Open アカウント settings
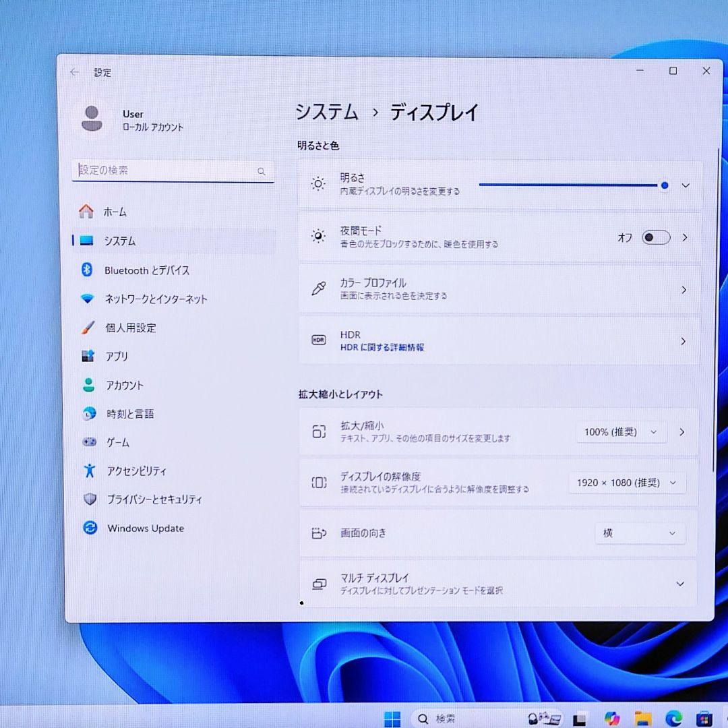Viewport: 728px width, 728px height. point(126,385)
